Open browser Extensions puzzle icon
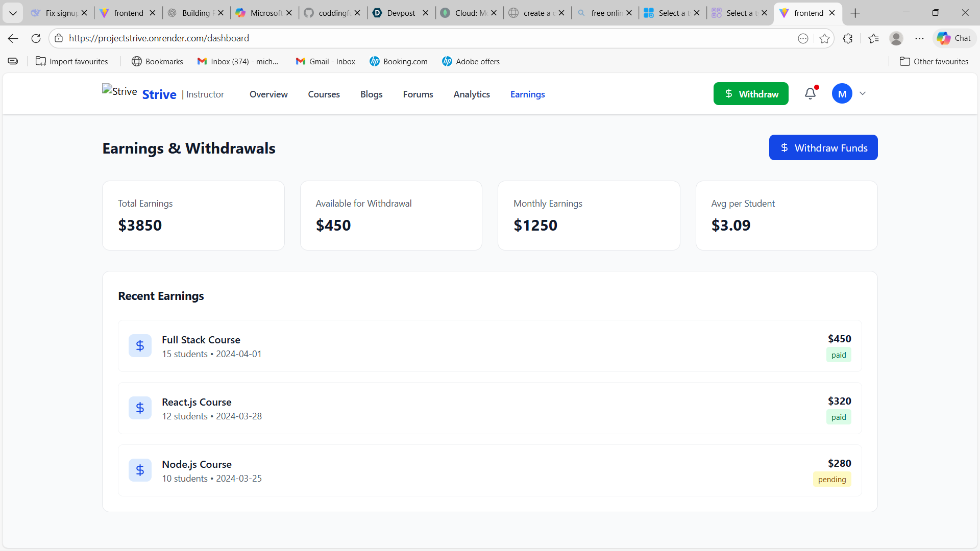The image size is (980, 551). (848, 38)
